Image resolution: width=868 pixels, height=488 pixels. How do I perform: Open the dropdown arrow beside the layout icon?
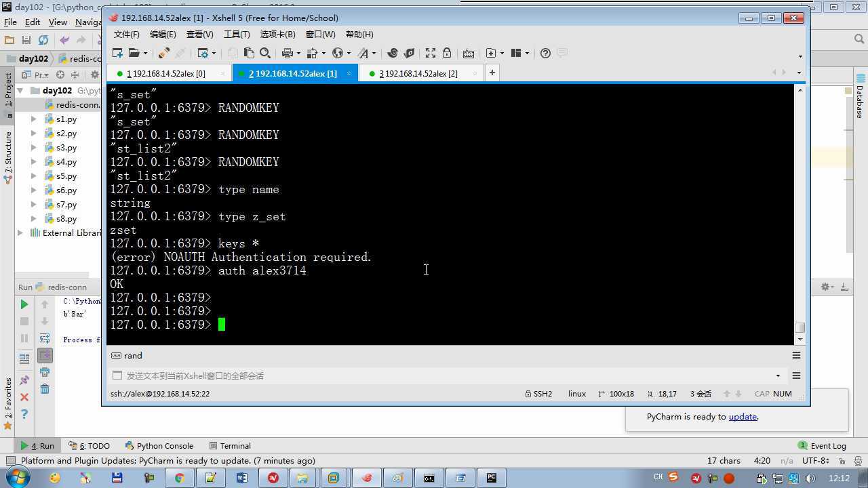coord(527,53)
